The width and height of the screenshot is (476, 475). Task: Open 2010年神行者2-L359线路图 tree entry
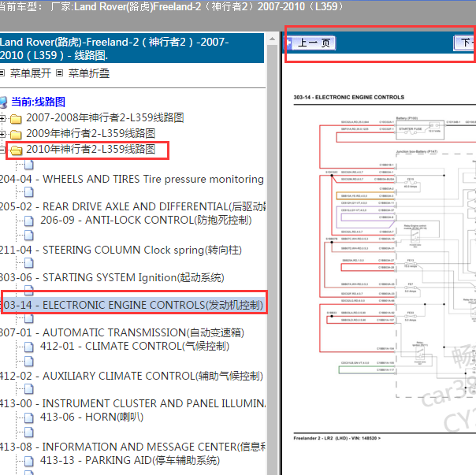coord(91,150)
